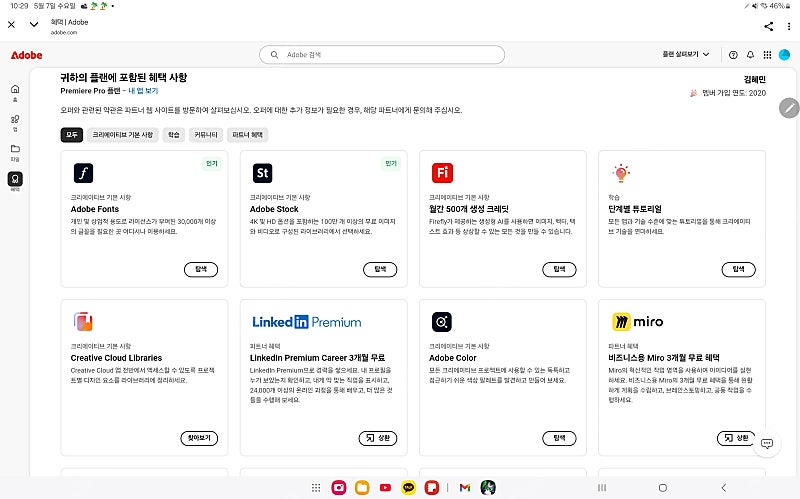
Task: Click the Adobe Fonts f icon
Action: [x=83, y=173]
